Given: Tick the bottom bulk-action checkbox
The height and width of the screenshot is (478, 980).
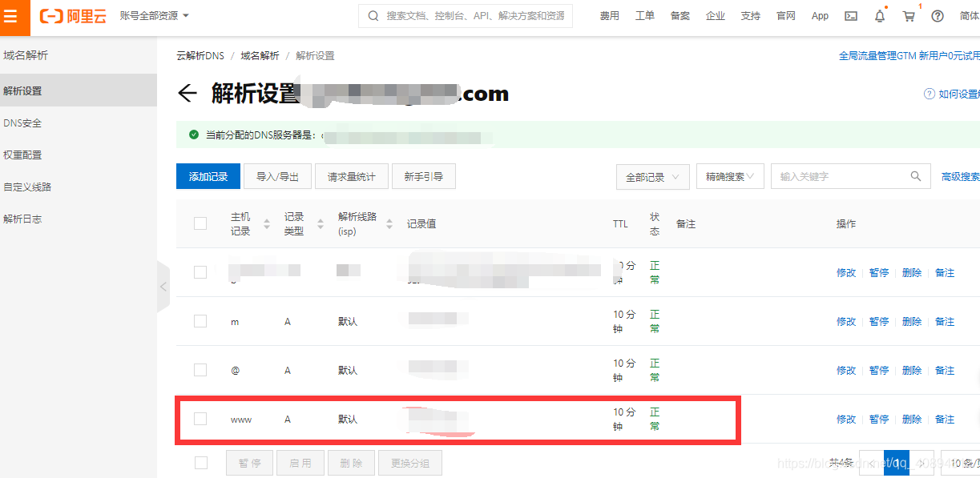Looking at the screenshot, I should [x=201, y=463].
